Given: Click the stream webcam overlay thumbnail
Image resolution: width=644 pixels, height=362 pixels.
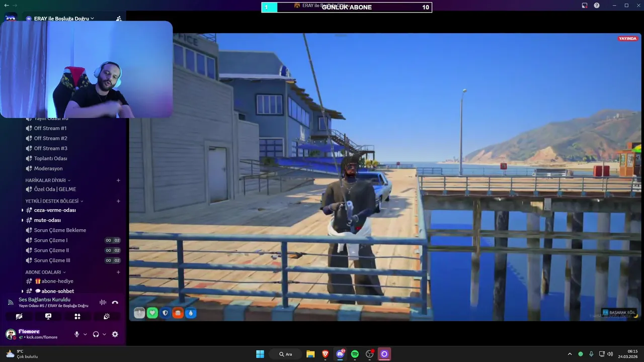Looking at the screenshot, I should [x=87, y=69].
